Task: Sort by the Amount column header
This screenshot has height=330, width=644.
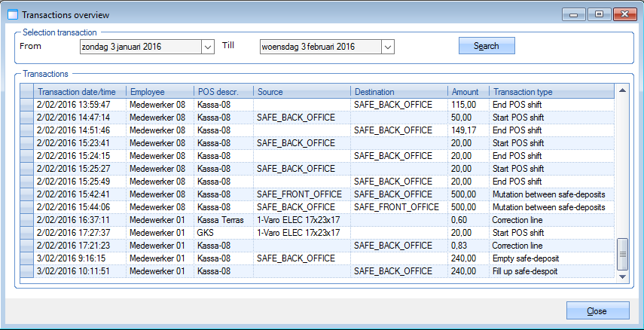Action: [x=463, y=92]
